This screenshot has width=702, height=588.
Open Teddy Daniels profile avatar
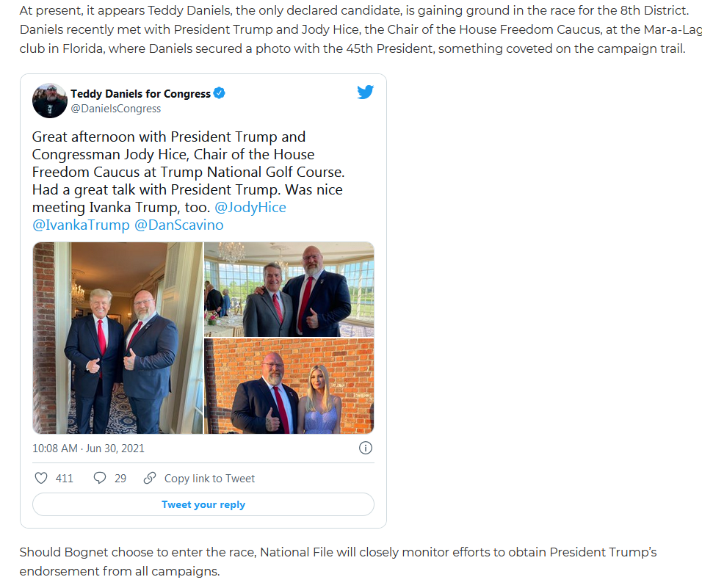tap(50, 101)
